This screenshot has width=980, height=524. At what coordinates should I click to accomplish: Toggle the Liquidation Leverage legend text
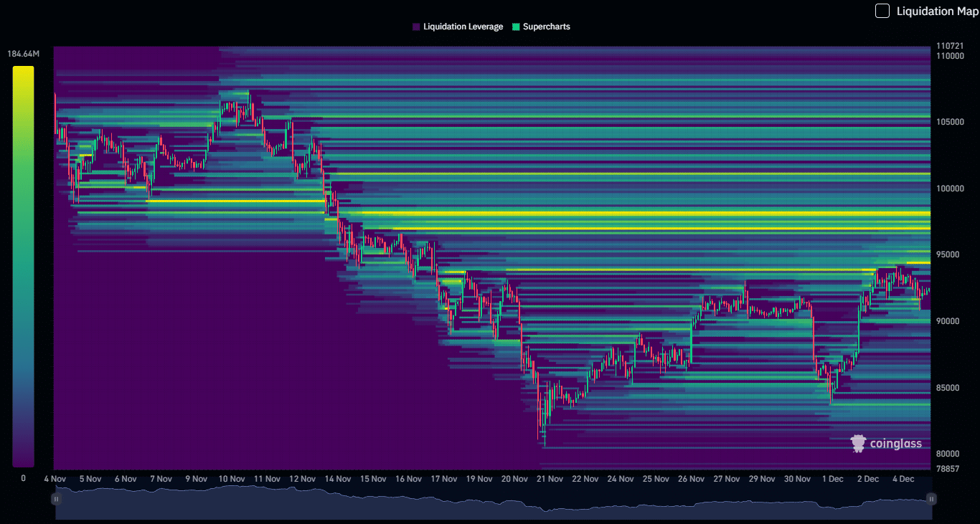[x=463, y=27]
